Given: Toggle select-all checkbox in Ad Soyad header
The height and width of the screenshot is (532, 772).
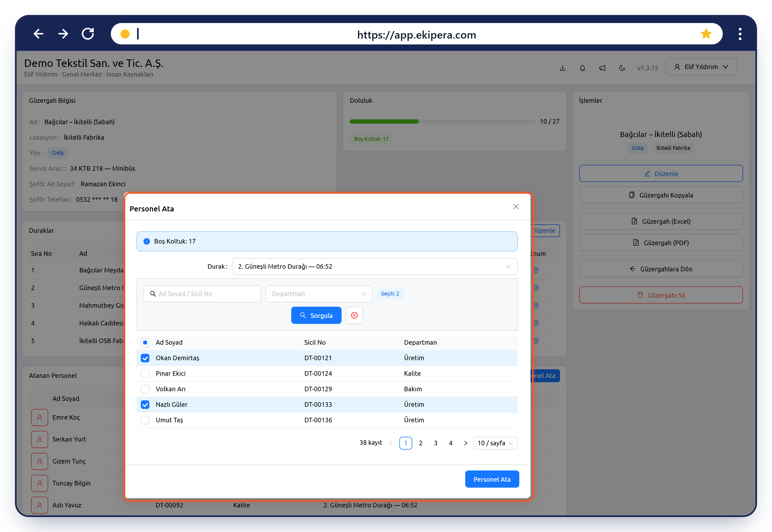Looking at the screenshot, I should pyautogui.click(x=145, y=342).
